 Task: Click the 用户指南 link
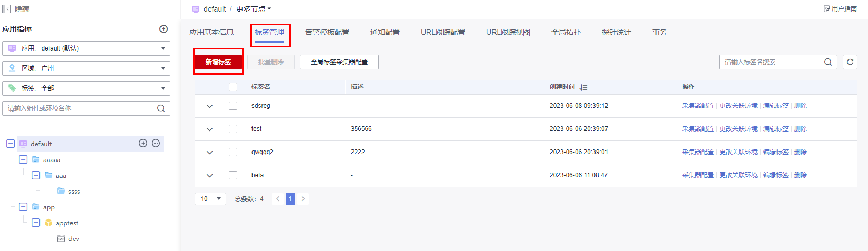(x=844, y=9)
